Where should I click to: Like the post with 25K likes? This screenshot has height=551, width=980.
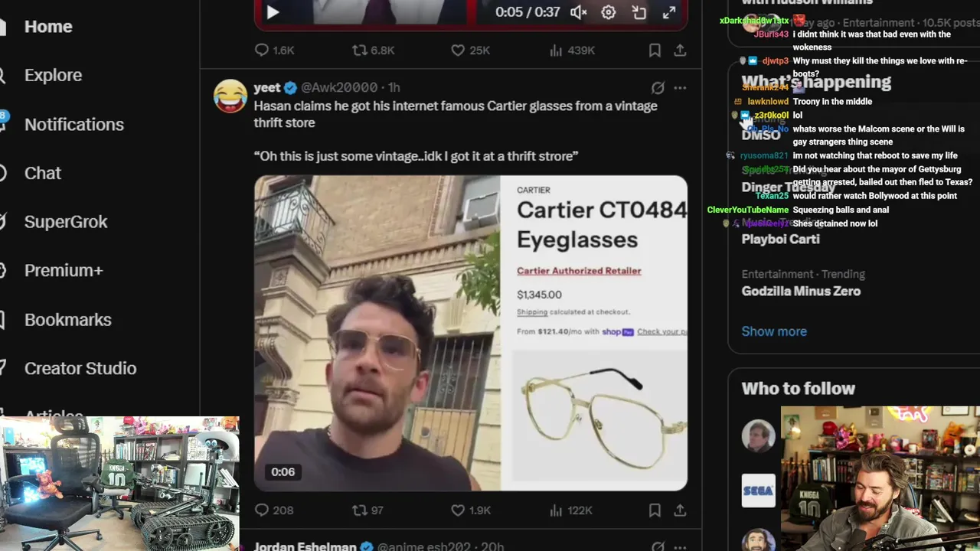(x=470, y=51)
